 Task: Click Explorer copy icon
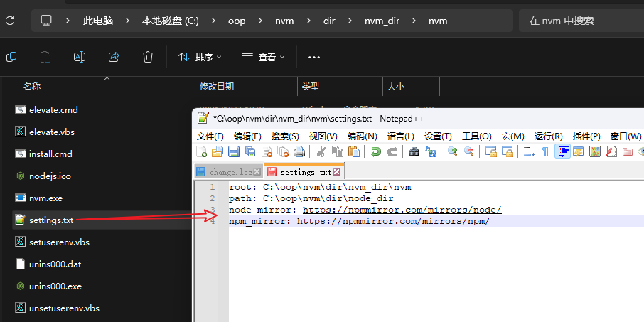tap(11, 57)
